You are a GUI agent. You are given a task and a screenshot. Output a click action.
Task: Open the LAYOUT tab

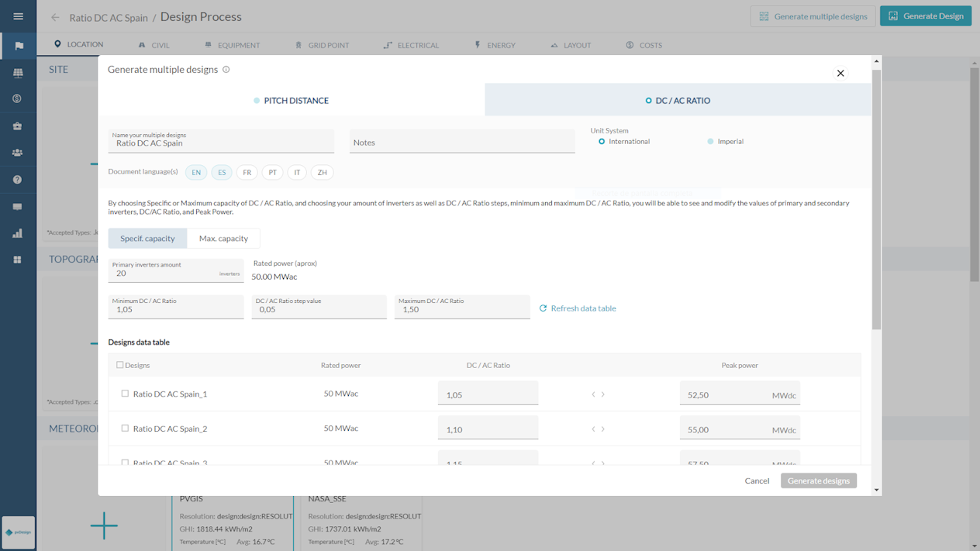tap(571, 45)
